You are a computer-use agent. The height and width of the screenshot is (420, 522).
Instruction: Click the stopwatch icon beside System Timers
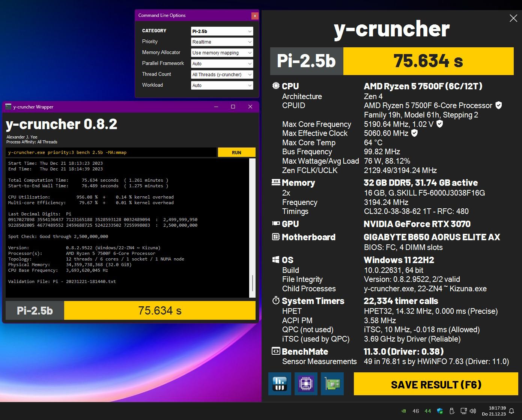(276, 300)
